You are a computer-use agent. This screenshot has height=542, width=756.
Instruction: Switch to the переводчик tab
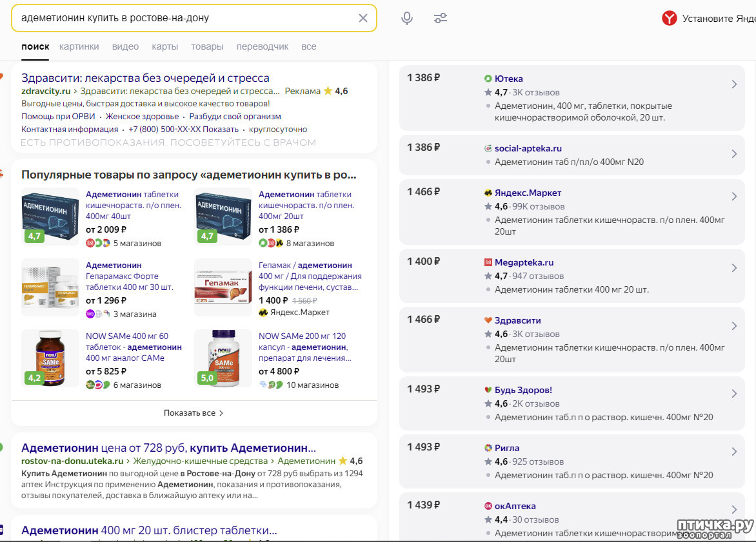pyautogui.click(x=263, y=47)
